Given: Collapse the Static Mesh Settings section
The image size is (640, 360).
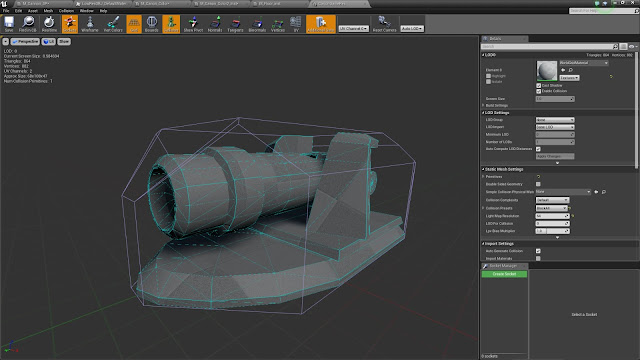Looking at the screenshot, I should click(483, 169).
